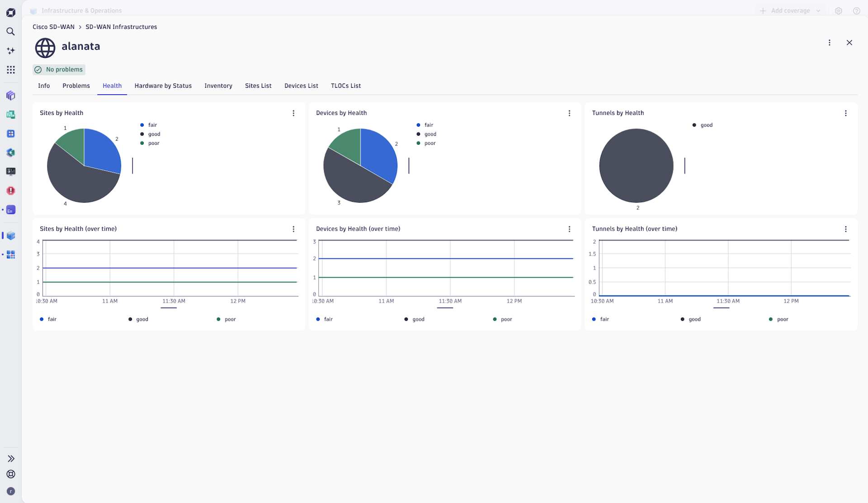Open the red Problems app icon
Screen dimensions: 868x503
pos(10,190)
